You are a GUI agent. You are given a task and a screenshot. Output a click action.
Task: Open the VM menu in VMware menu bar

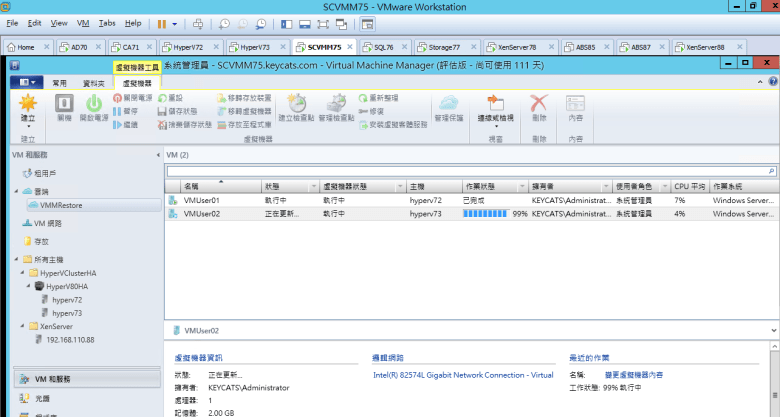[x=83, y=22]
